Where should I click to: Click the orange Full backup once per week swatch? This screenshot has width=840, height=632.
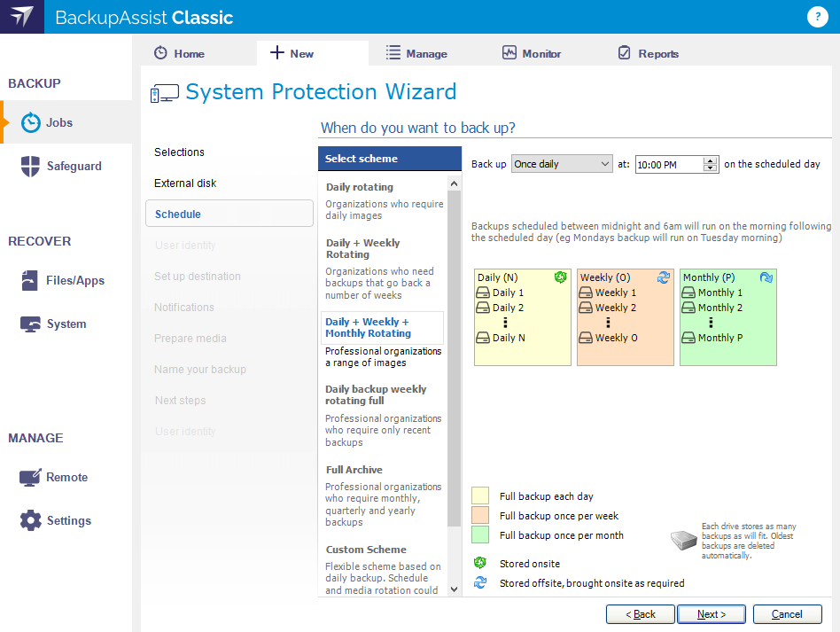point(480,515)
